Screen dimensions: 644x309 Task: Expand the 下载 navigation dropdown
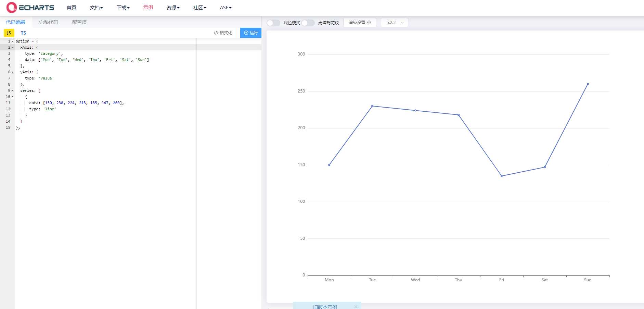[123, 8]
